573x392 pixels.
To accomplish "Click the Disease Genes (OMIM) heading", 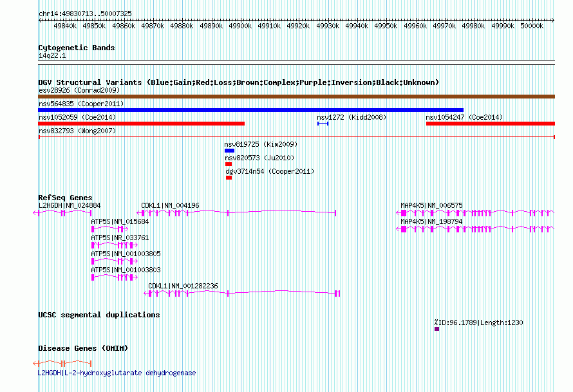I will [83, 348].
